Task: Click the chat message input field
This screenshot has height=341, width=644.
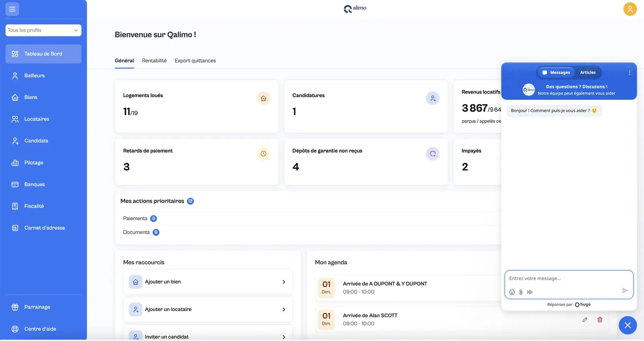Action: click(x=569, y=279)
